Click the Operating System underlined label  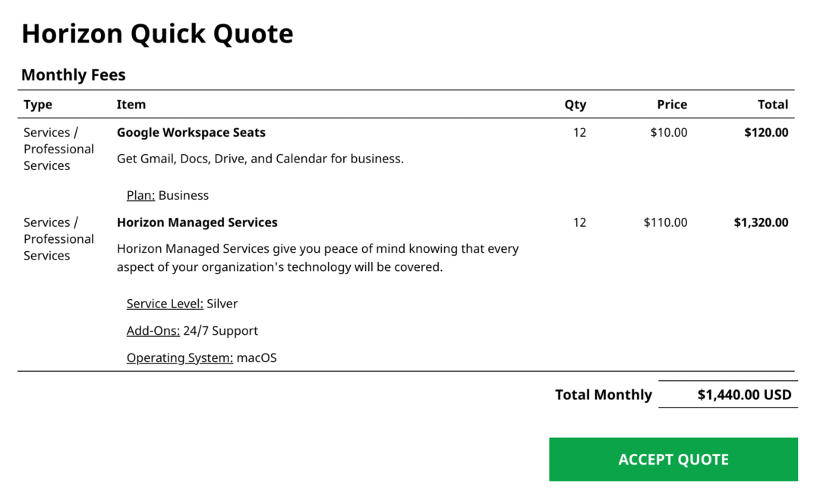pyautogui.click(x=180, y=358)
